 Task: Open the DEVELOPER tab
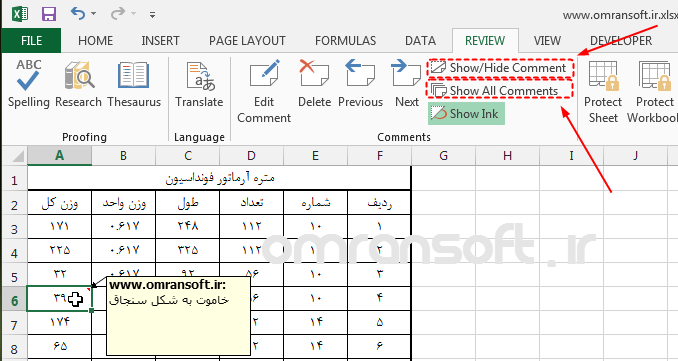[621, 41]
